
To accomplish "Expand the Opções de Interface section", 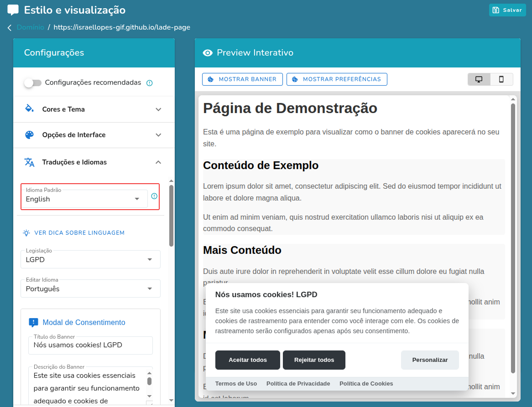I will tap(158, 135).
